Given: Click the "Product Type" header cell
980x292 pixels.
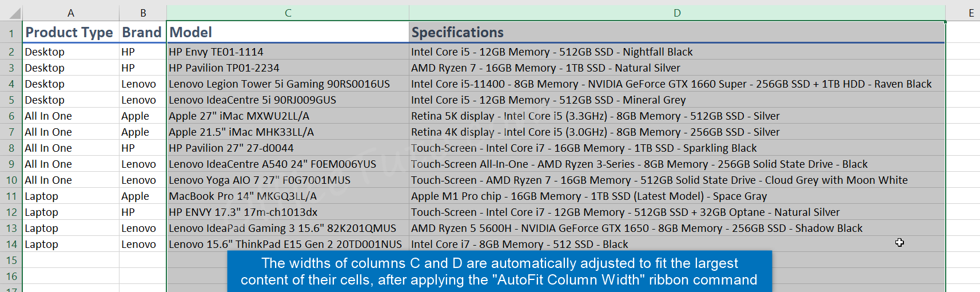Looking at the screenshot, I should [70, 33].
